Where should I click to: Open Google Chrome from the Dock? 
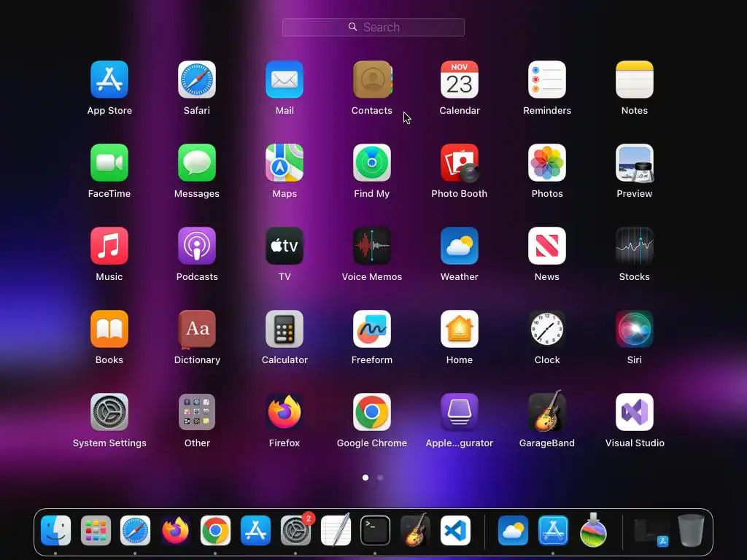pos(215,531)
